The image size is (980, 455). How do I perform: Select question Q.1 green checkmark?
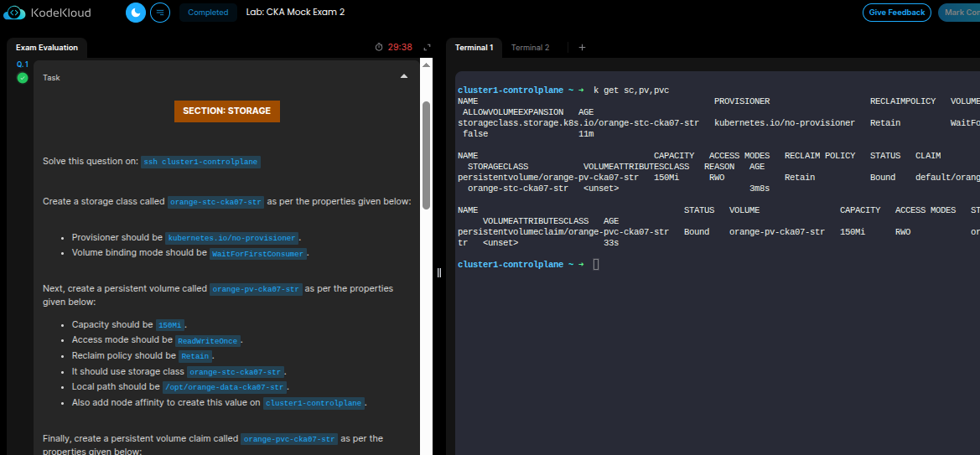click(23, 78)
